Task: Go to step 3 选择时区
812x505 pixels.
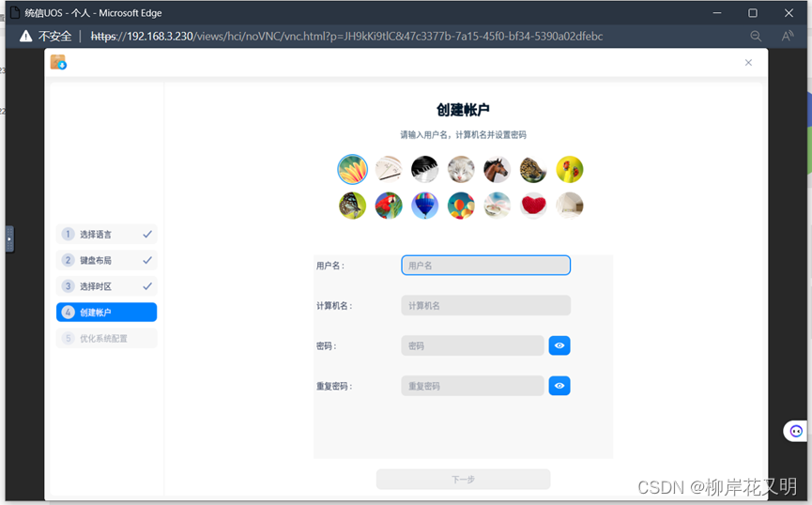Action: point(107,286)
